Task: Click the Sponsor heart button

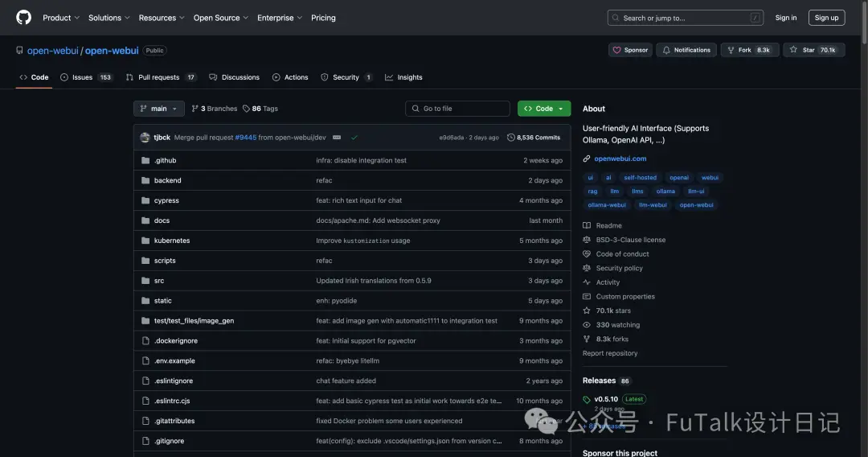Action: point(630,50)
